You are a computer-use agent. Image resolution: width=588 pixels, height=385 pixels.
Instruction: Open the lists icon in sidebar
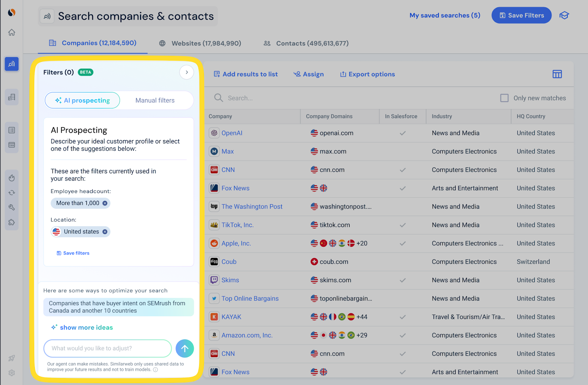pyautogui.click(x=12, y=130)
